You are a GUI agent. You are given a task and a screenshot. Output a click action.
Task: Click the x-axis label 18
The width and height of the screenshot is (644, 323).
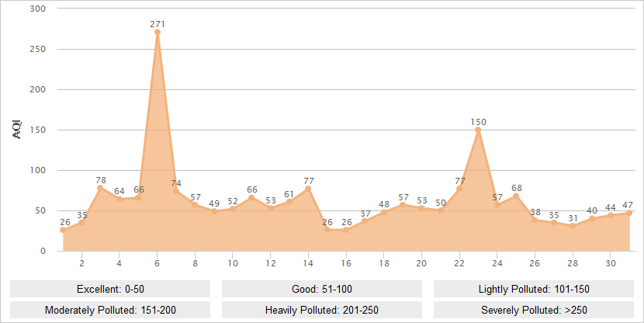click(383, 263)
